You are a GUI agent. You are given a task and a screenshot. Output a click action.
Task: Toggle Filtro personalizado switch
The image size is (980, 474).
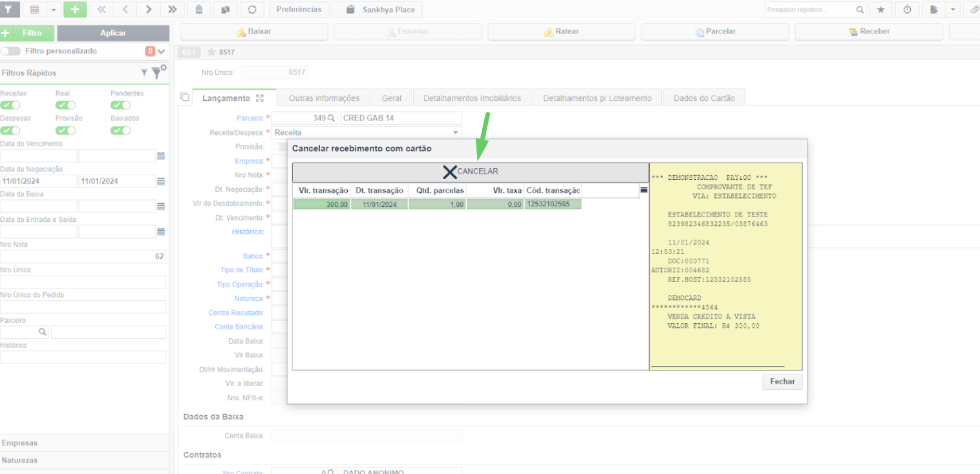10,51
